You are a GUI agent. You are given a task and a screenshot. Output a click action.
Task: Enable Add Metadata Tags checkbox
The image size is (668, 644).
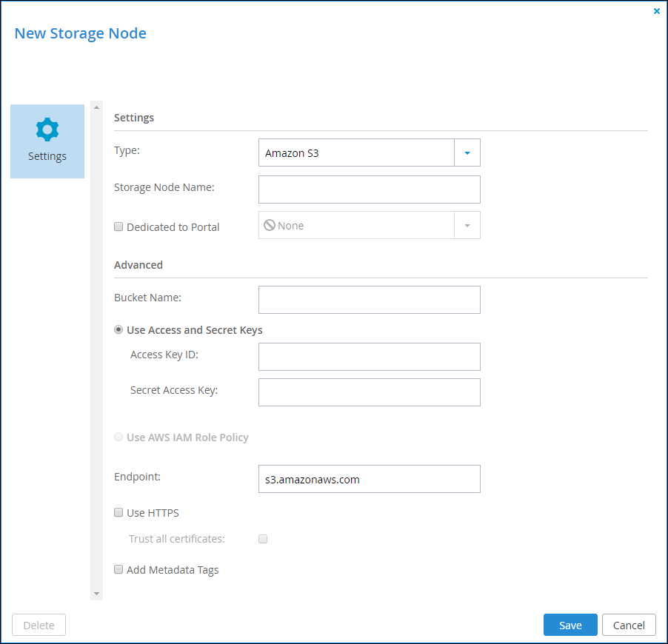click(x=118, y=569)
